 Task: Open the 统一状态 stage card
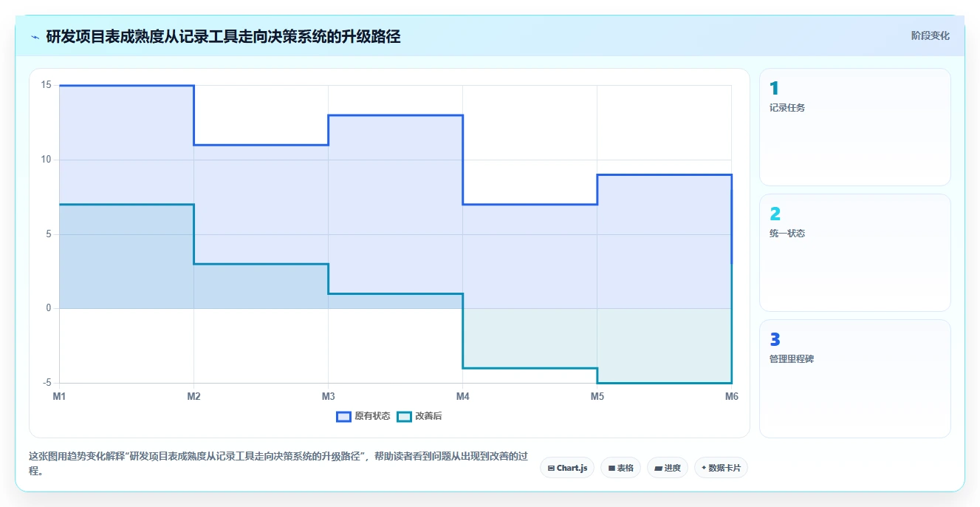(855, 253)
